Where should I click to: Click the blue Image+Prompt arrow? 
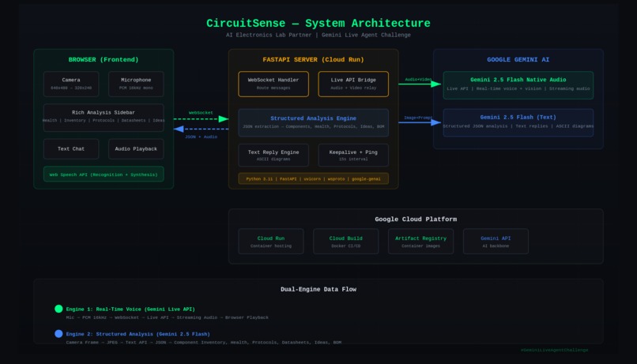[x=420, y=122]
